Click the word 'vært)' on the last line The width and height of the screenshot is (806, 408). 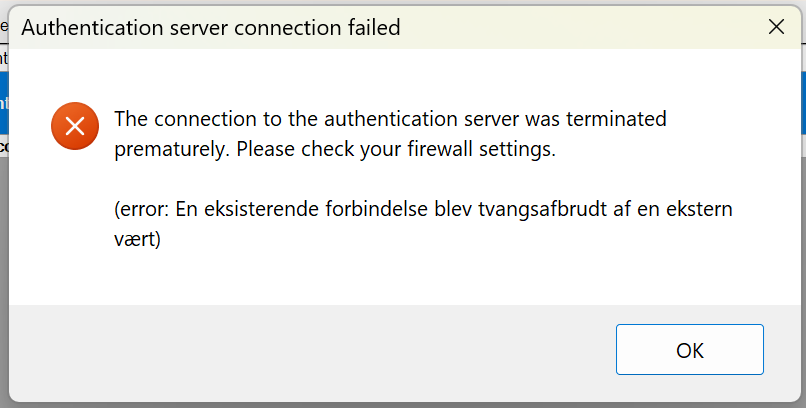[138, 241]
